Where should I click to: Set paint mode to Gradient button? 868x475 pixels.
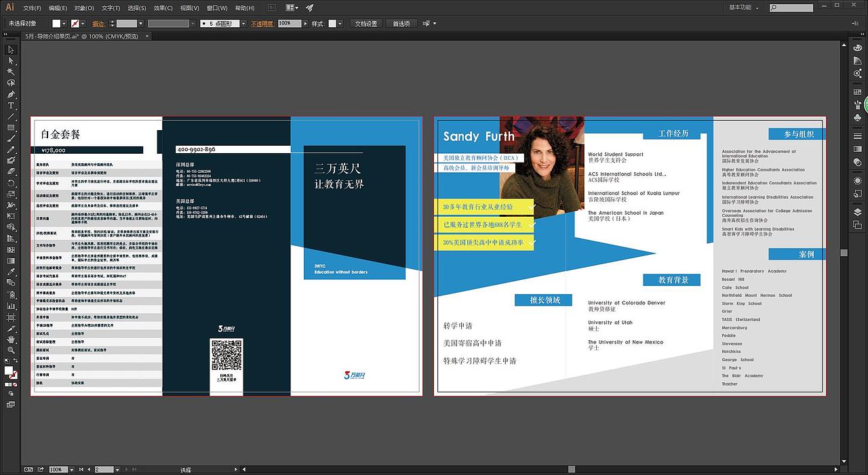[x=12, y=385]
